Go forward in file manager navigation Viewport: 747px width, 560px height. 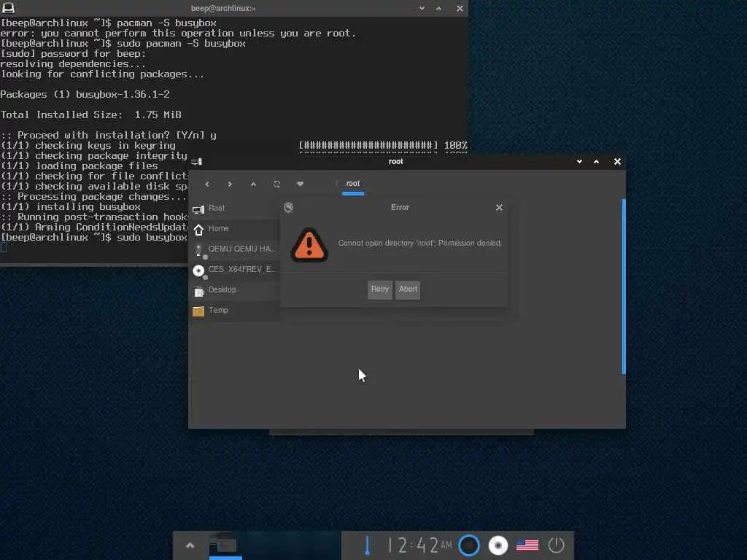pyautogui.click(x=230, y=184)
